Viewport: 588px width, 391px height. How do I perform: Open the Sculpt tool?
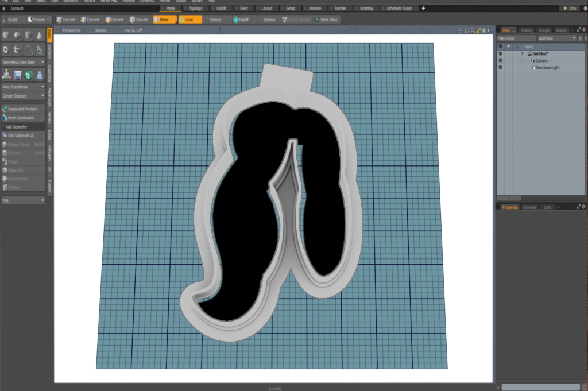(10, 20)
